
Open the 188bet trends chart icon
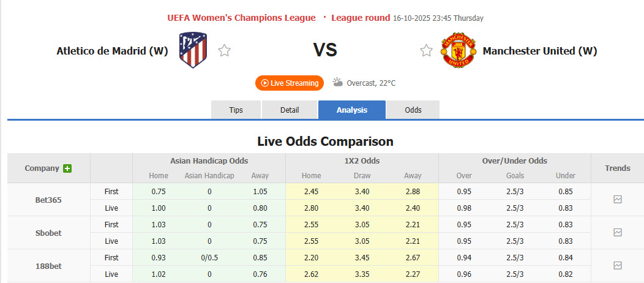coord(618,266)
